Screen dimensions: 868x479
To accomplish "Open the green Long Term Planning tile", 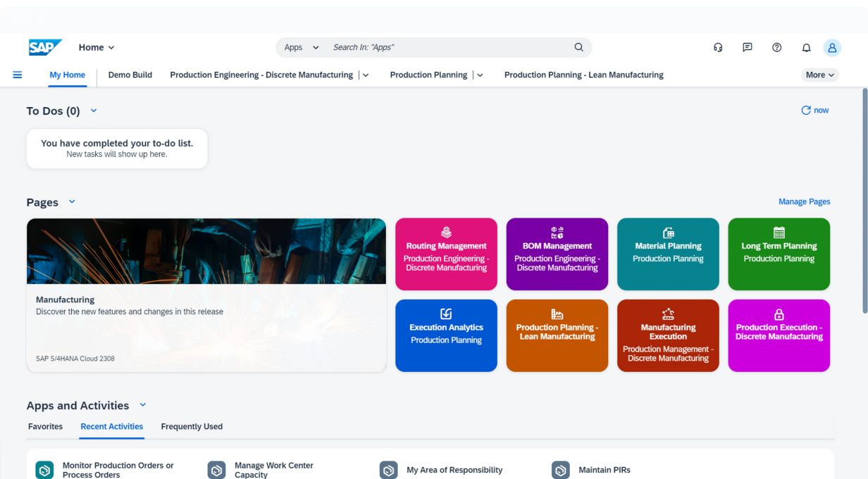I will tap(779, 254).
